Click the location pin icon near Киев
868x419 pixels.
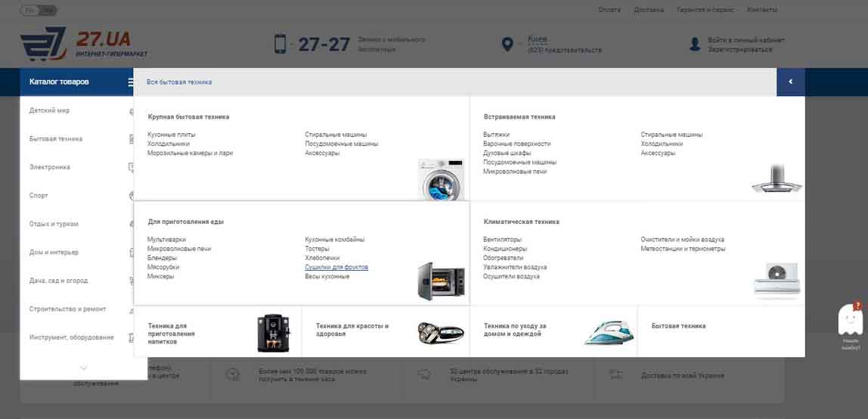pos(507,45)
